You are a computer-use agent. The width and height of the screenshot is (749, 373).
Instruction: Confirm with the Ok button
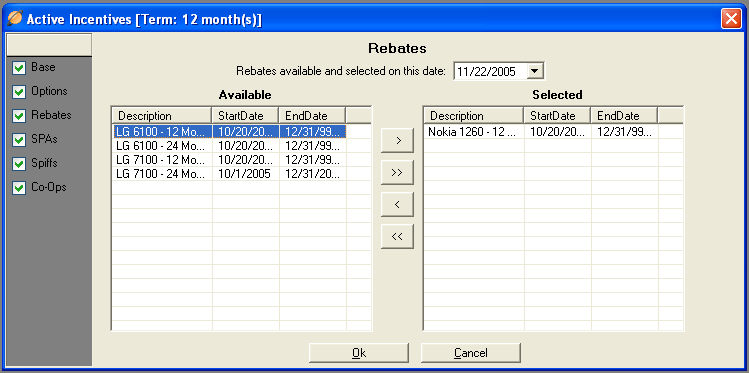coord(359,353)
